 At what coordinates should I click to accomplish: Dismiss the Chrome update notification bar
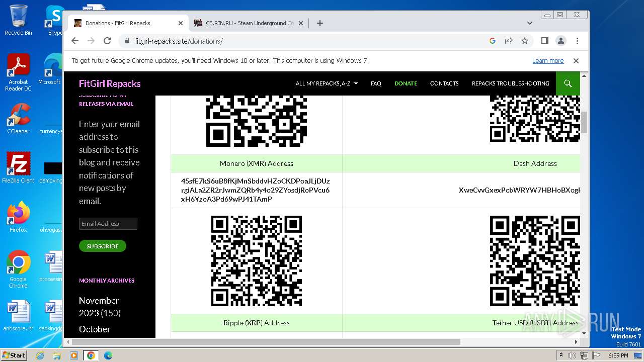click(x=576, y=61)
